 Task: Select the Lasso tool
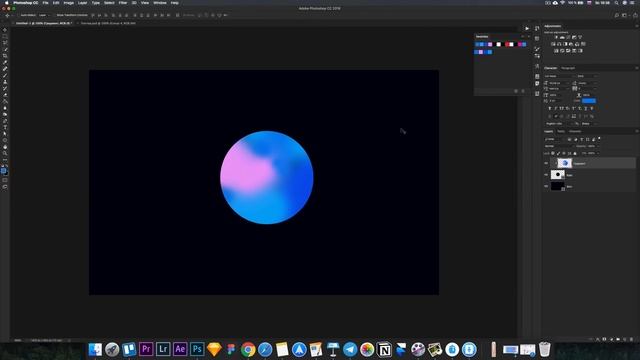point(5,43)
